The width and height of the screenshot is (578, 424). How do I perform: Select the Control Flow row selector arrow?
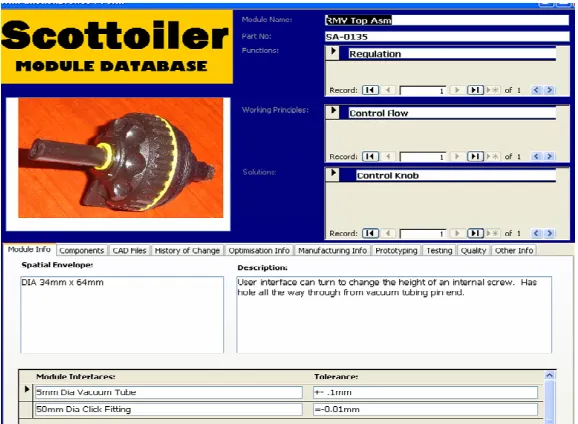(x=333, y=111)
